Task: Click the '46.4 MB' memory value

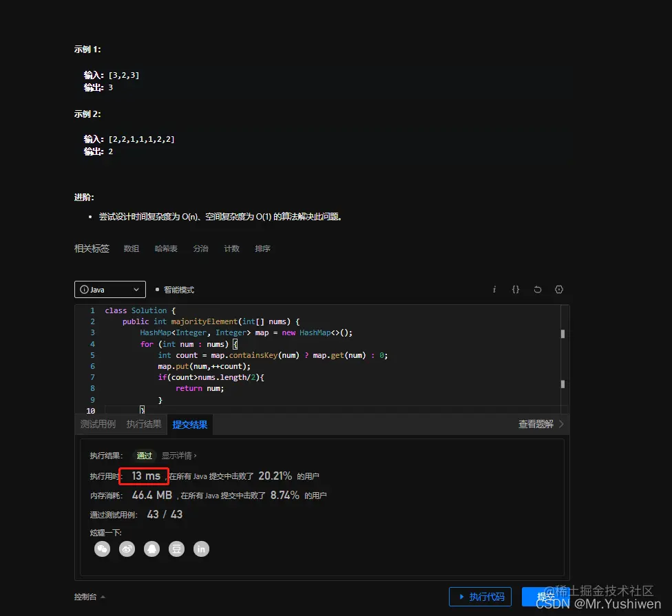Action: (x=151, y=495)
